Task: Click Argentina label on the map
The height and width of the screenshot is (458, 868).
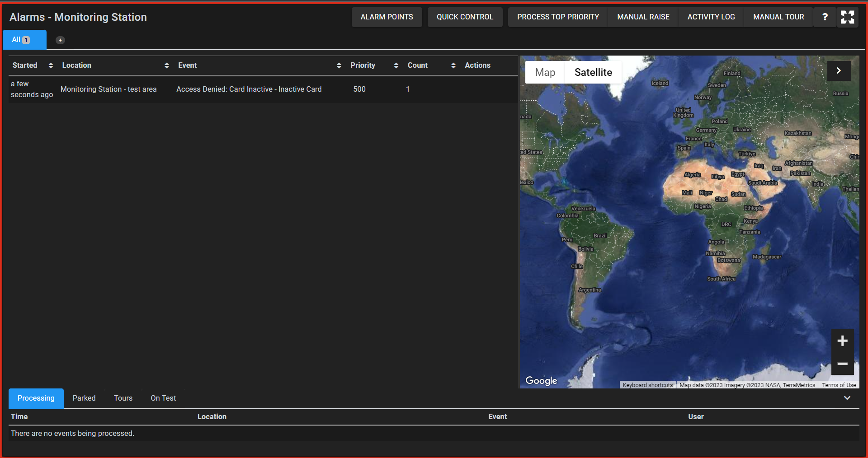Action: (590, 290)
